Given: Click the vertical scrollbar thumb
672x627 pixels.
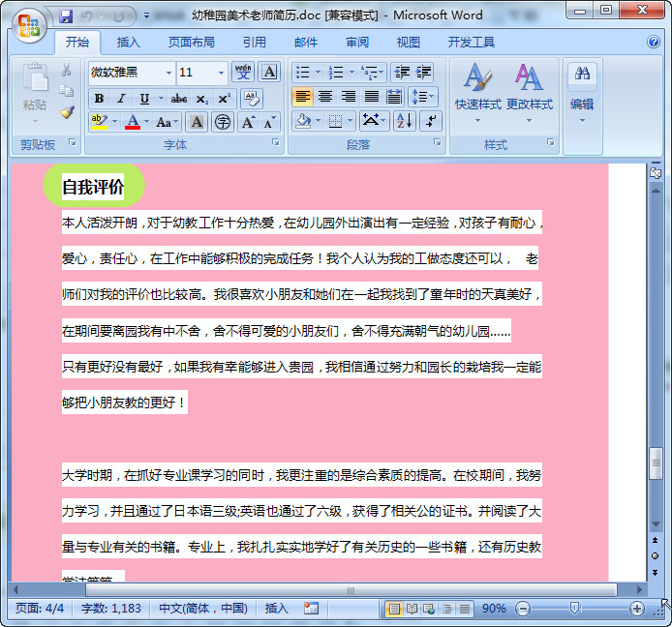Looking at the screenshot, I should 656,463.
